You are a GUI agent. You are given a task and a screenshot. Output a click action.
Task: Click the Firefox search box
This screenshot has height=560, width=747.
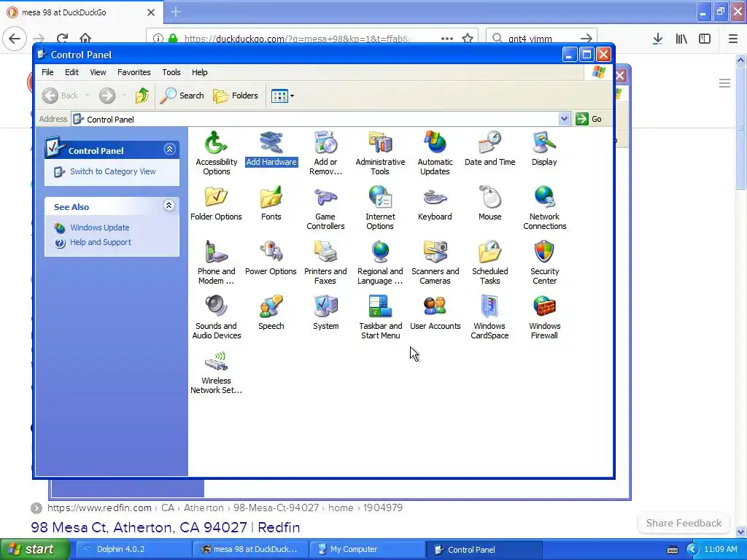coord(542,39)
